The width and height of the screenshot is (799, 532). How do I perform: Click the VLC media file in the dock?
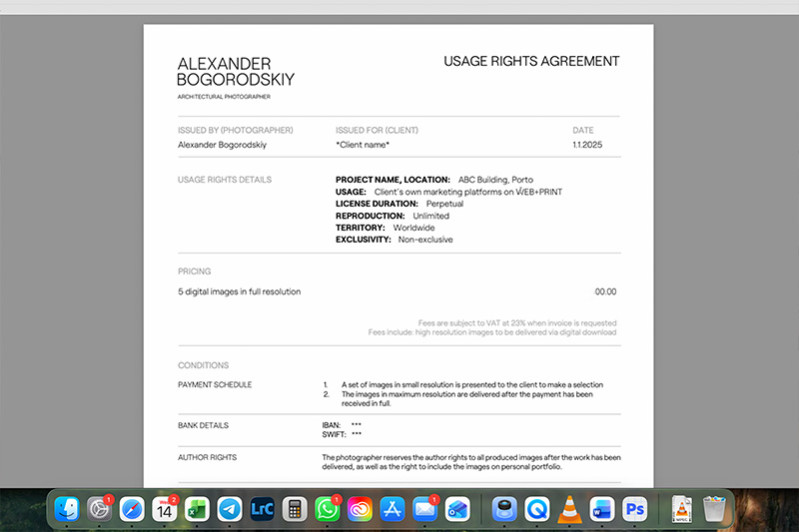[682, 510]
